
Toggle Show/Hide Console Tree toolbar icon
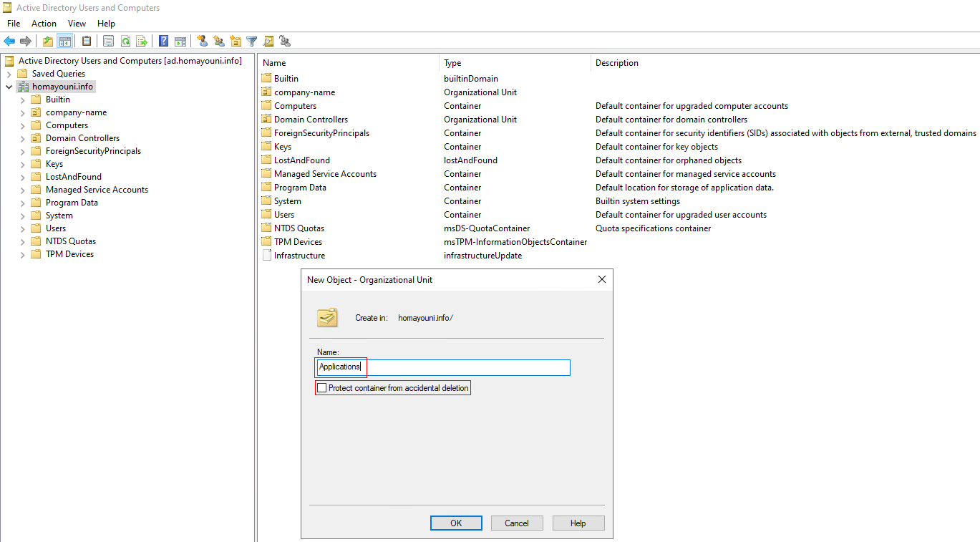coord(64,42)
